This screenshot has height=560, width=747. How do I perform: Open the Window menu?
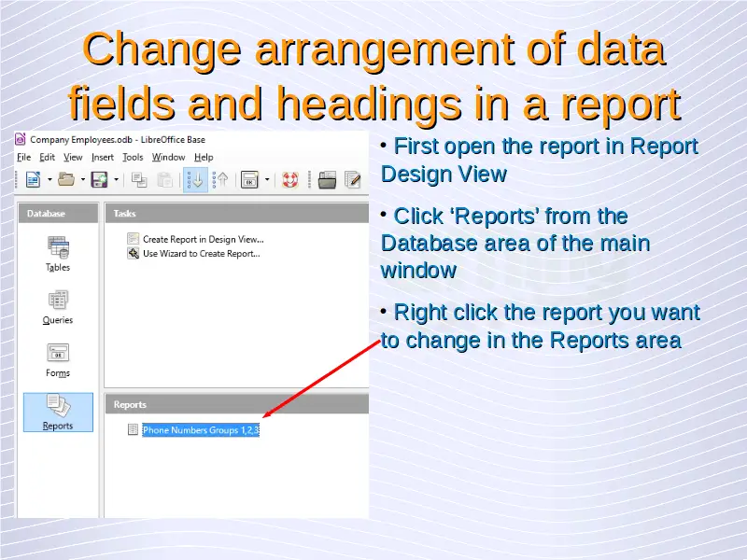pos(169,157)
